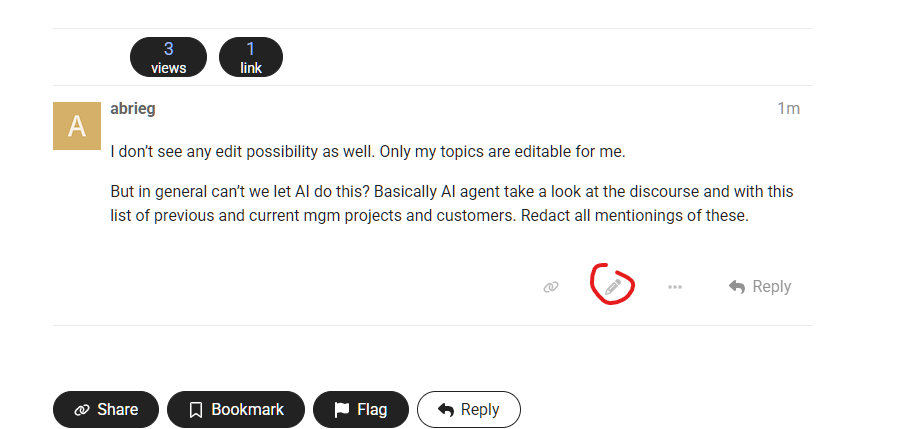Screen dimensions: 922x429
Task: Click the gray reply arrow on abrieg's post
Action: pos(737,287)
